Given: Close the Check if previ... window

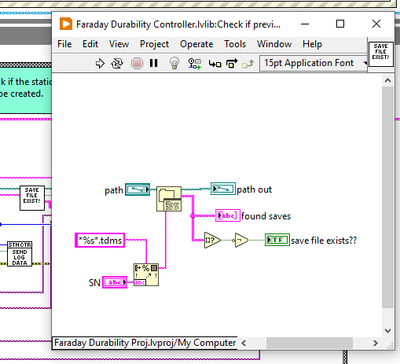Looking at the screenshot, I should (x=376, y=24).
